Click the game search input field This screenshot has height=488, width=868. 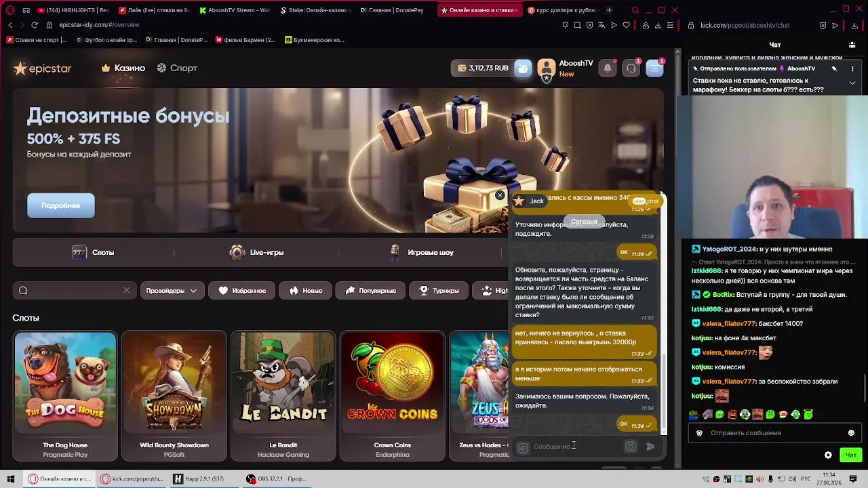pos(74,291)
